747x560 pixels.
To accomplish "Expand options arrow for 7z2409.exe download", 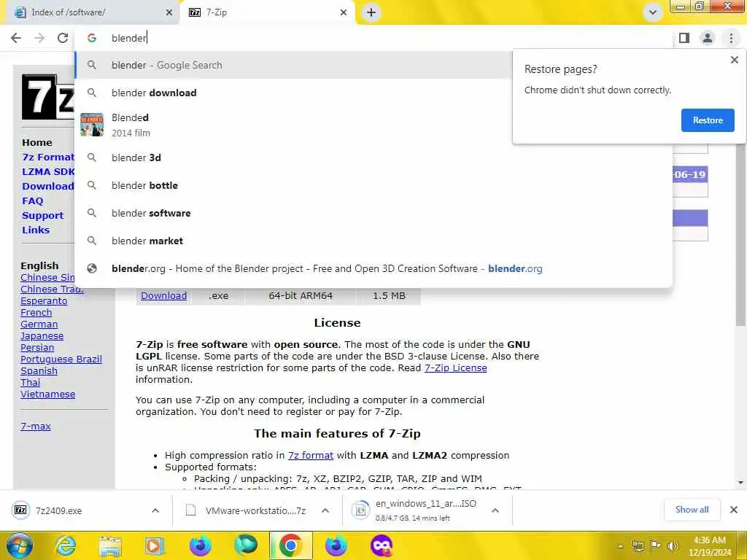I will (155, 510).
